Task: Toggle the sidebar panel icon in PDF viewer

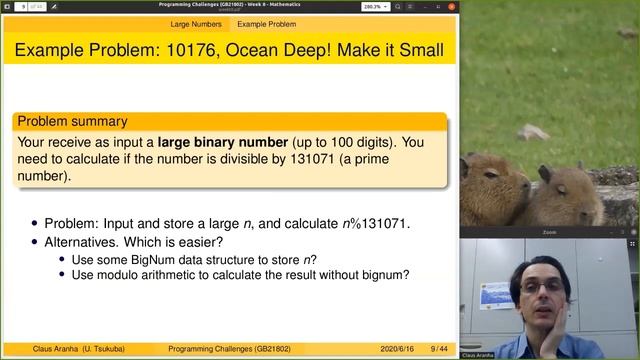Action: coord(7,7)
